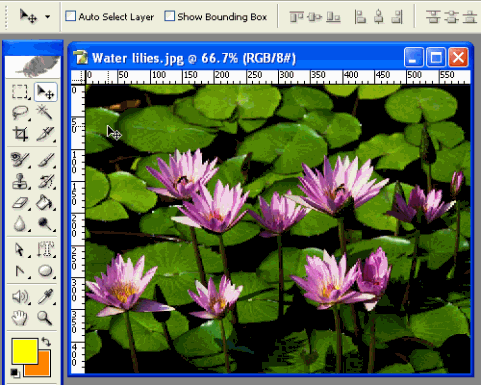The height and width of the screenshot is (385, 481).
Task: Enable the Auto Select Layer checkbox
Action: 70,16
